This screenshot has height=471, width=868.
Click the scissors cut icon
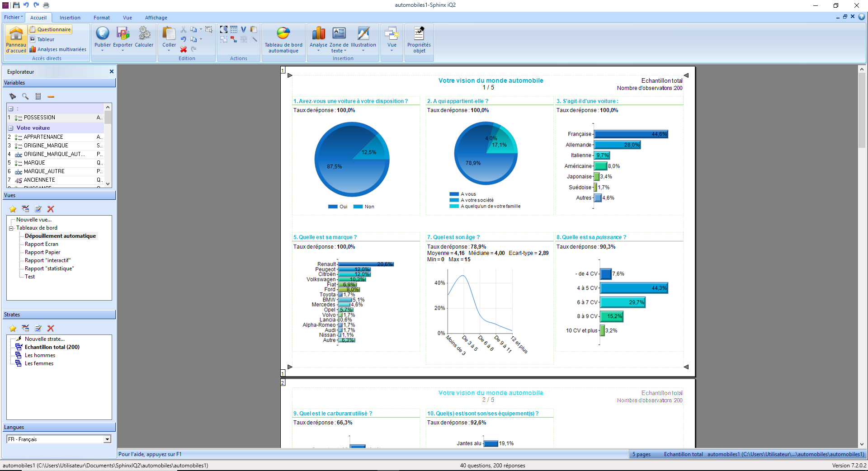pyautogui.click(x=184, y=29)
